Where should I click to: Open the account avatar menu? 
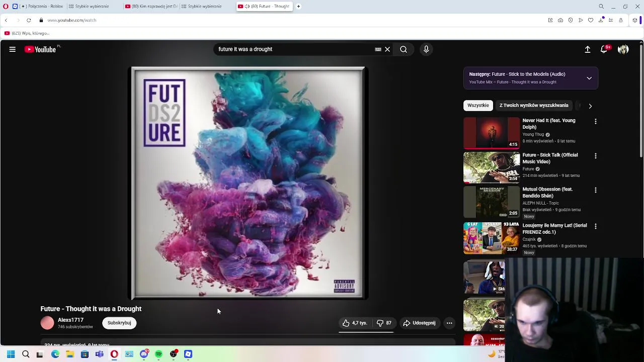[x=623, y=49]
